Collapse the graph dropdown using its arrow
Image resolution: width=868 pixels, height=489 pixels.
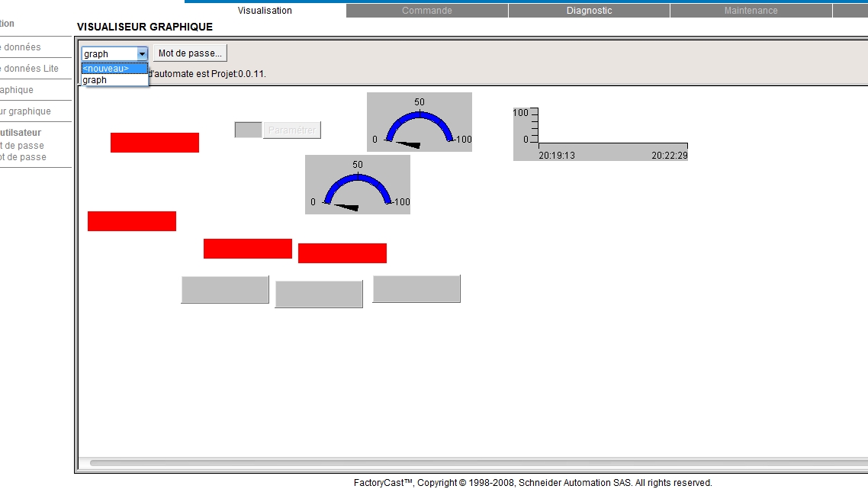coord(143,53)
